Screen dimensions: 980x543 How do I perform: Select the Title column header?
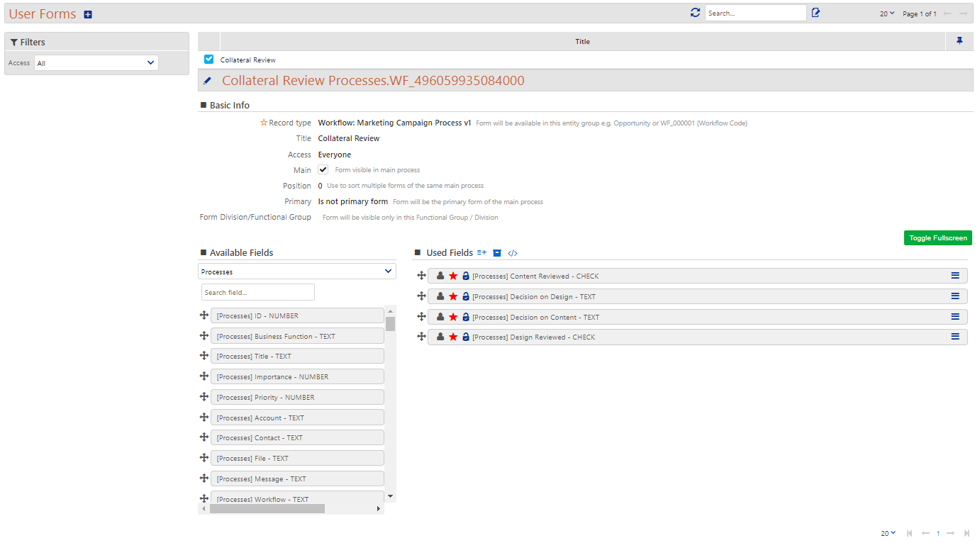(582, 41)
